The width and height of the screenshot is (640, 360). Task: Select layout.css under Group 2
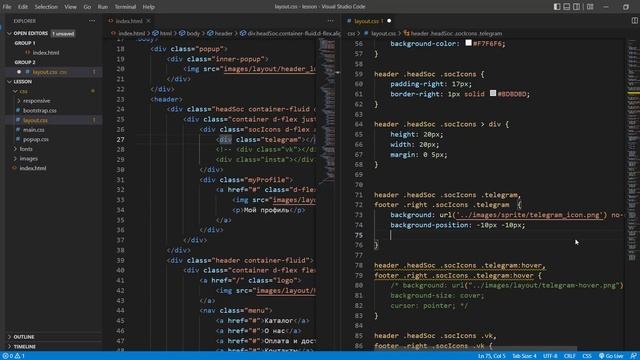[x=49, y=72]
